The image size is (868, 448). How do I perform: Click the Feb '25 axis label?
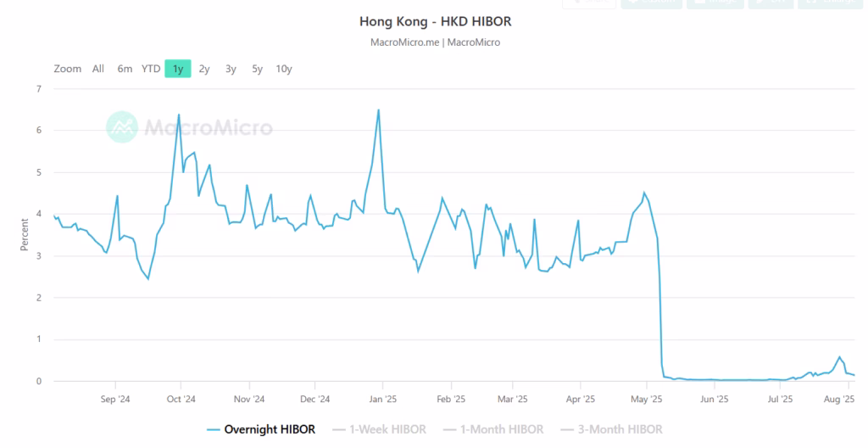point(451,399)
